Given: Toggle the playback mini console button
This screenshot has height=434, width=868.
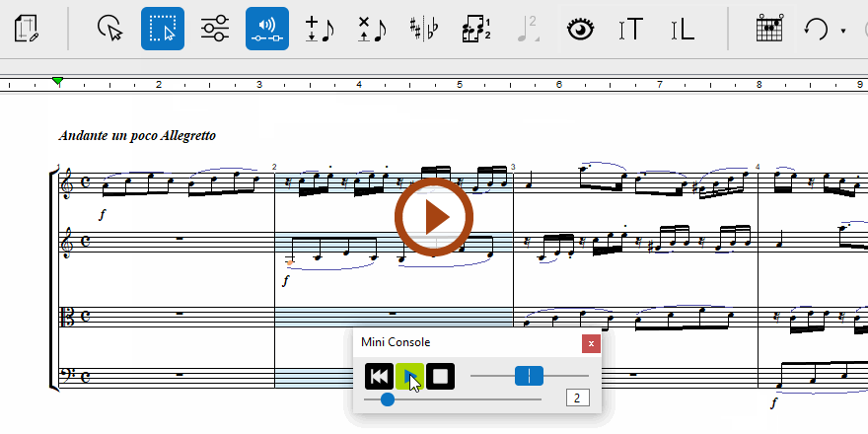Looking at the screenshot, I should tap(267, 29).
